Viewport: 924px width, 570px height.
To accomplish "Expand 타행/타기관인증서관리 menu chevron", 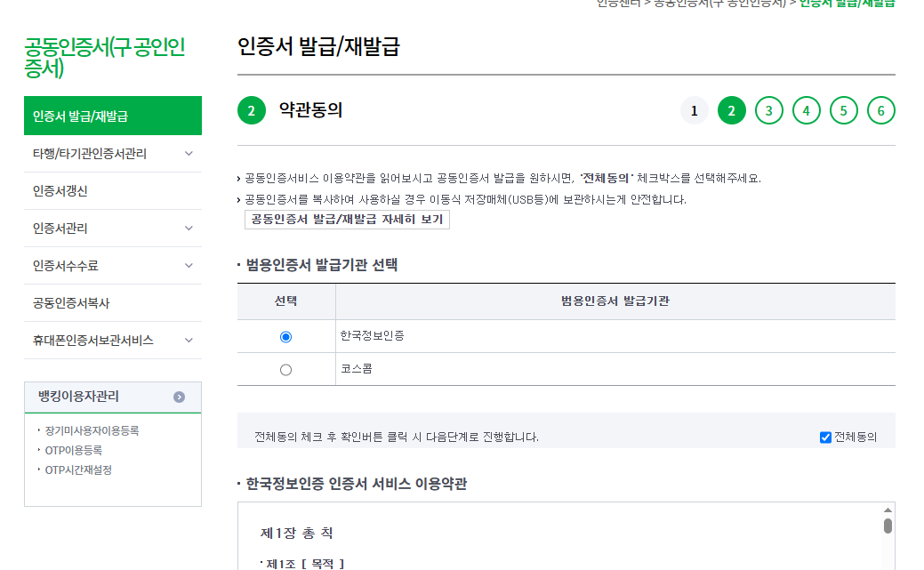I will [x=189, y=154].
